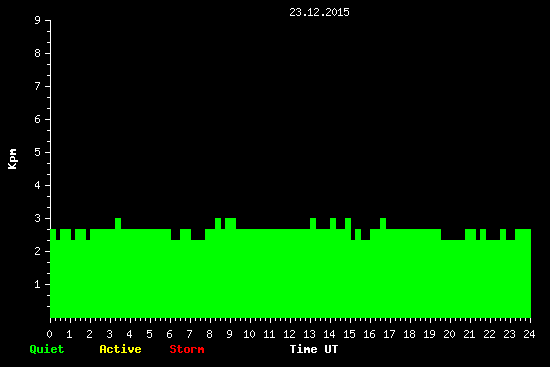
Task: Click the Active legend label
Action: (x=120, y=349)
